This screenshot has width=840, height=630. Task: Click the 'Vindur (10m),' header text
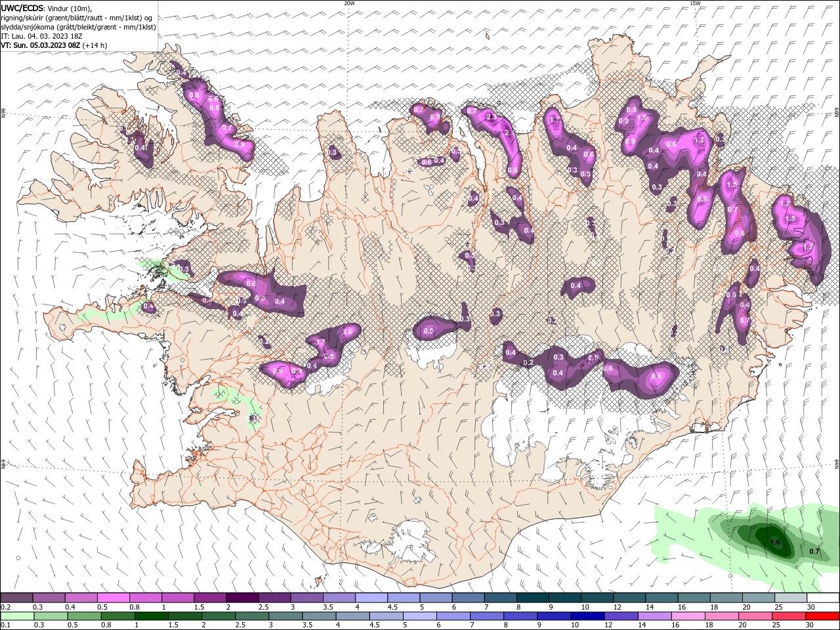(x=69, y=8)
